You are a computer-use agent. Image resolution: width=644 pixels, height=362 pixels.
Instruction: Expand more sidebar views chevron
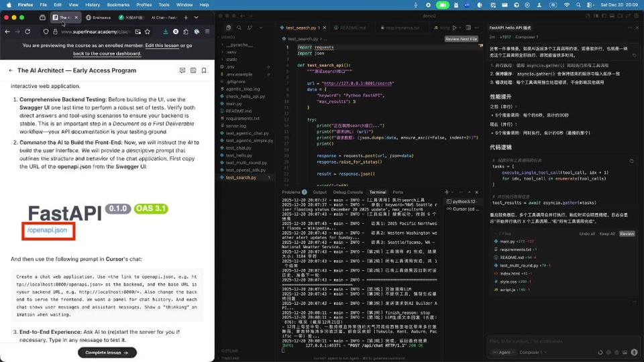(x=261, y=27)
